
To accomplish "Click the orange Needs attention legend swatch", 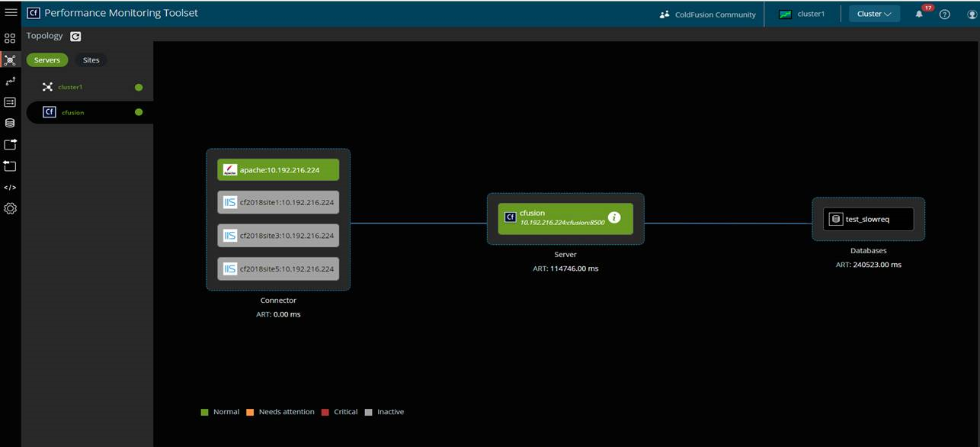I will tap(250, 412).
